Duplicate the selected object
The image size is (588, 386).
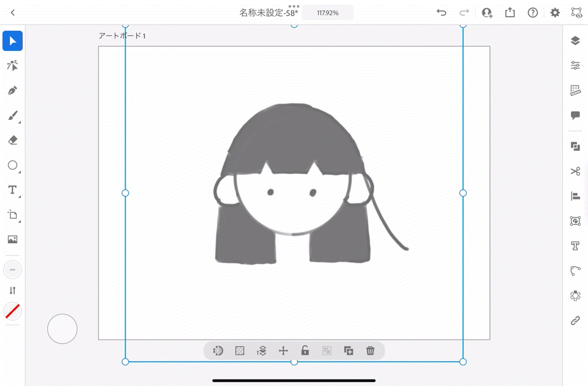tap(349, 350)
